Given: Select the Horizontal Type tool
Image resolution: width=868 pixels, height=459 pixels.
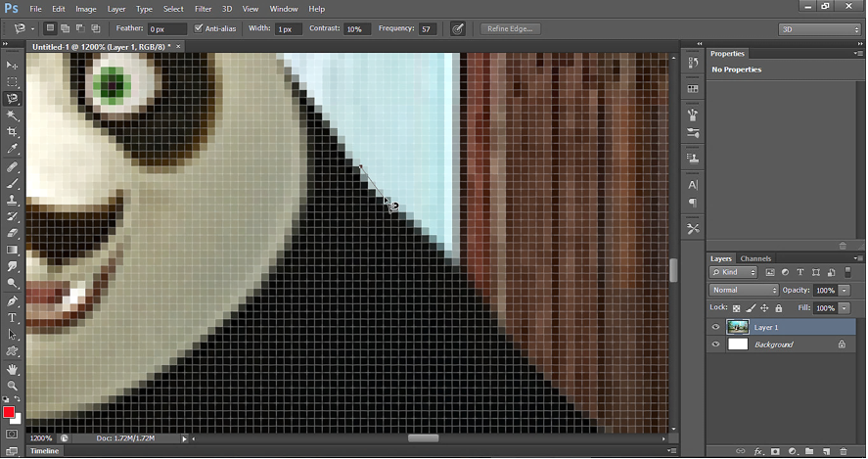Looking at the screenshot, I should coord(12,318).
